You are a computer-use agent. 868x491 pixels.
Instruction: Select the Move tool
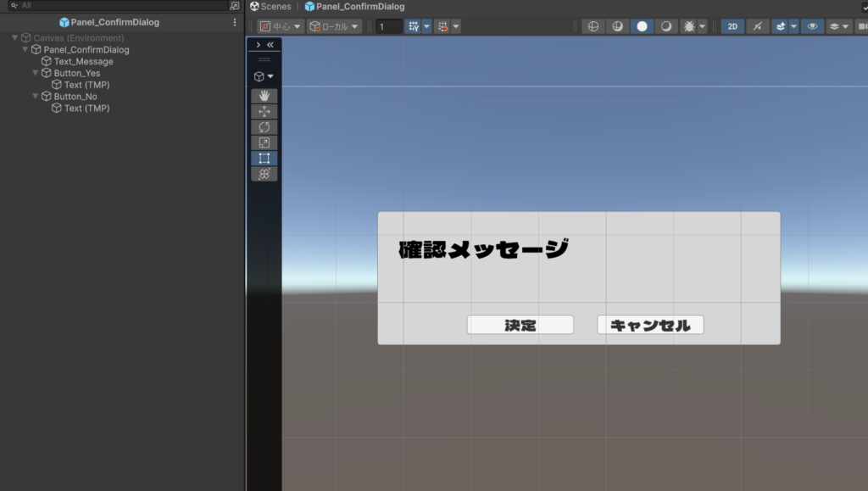coord(264,111)
